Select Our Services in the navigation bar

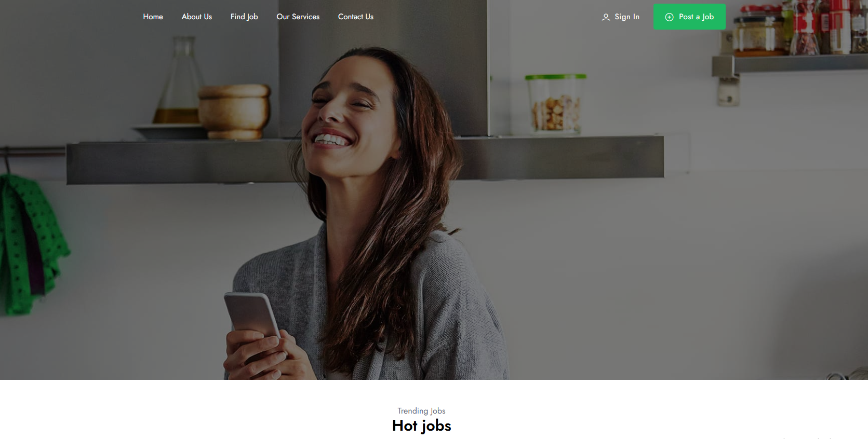pos(298,17)
